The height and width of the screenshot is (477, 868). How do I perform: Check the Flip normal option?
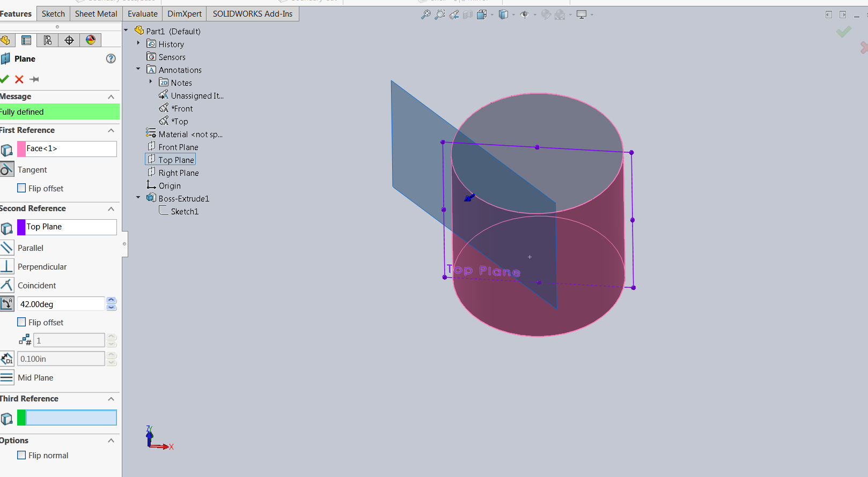(21, 455)
